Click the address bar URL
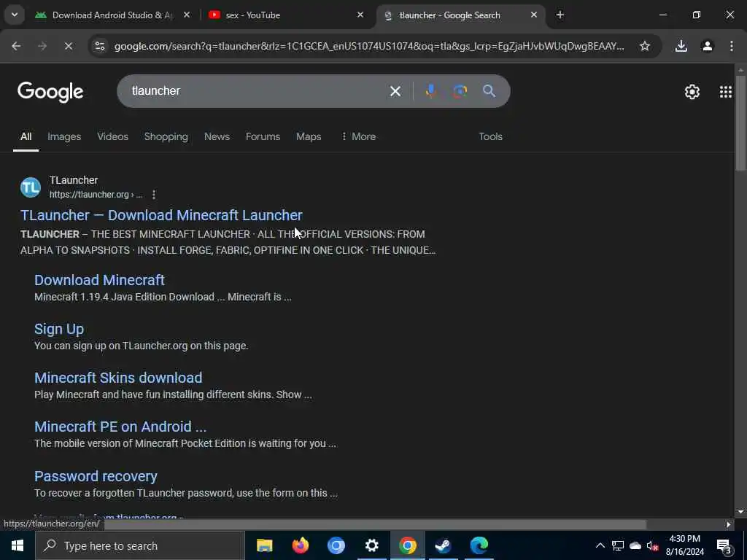The width and height of the screenshot is (747, 560). 369,46
